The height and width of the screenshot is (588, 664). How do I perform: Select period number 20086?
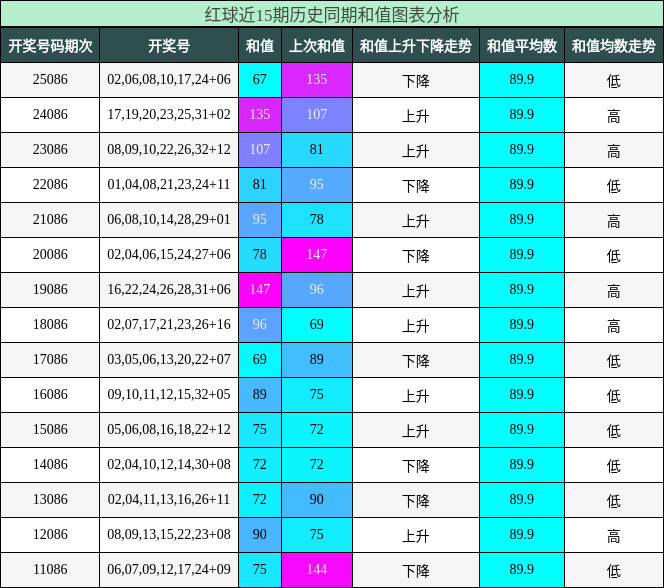coord(50,254)
